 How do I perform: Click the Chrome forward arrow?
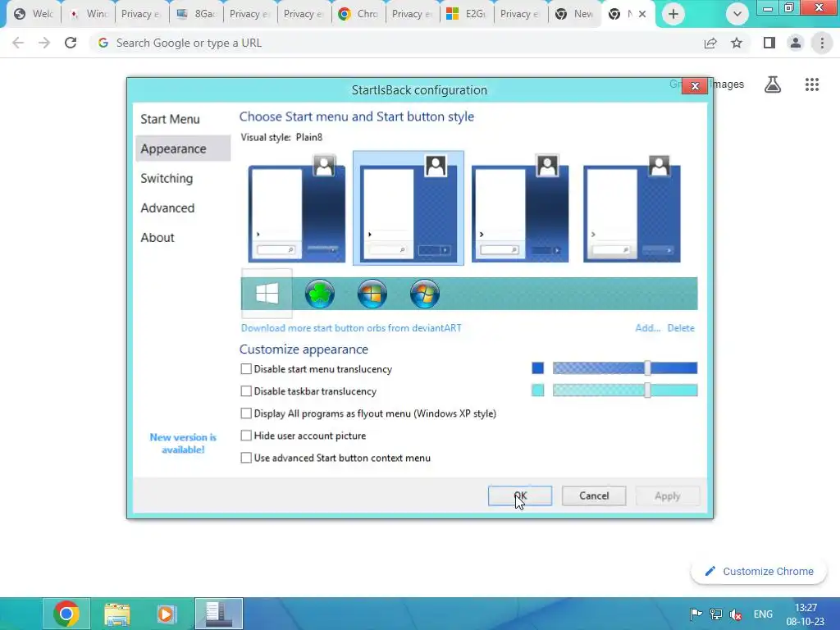[44, 43]
